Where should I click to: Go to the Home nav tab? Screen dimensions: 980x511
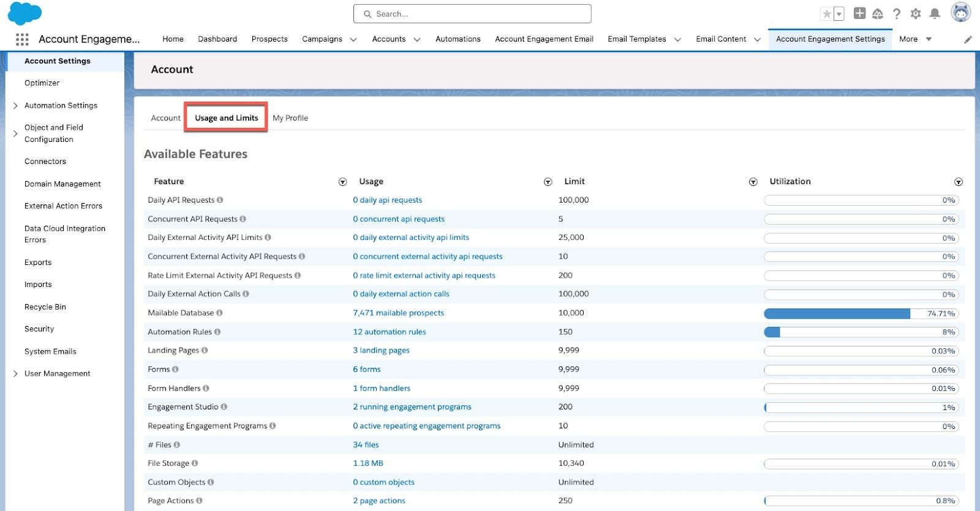tap(173, 39)
